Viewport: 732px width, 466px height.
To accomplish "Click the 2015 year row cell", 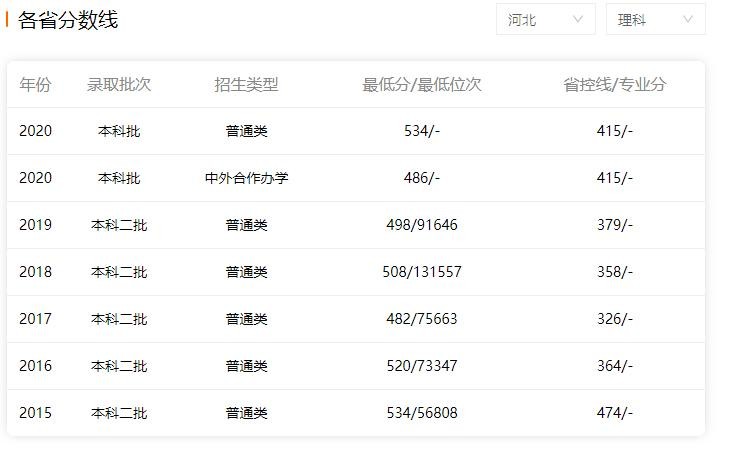I will click(x=35, y=413).
